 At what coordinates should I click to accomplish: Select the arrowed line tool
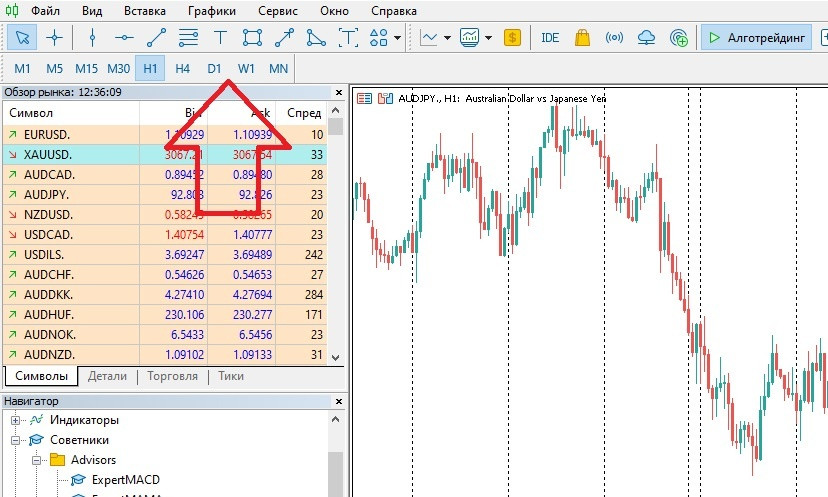pyautogui.click(x=284, y=37)
